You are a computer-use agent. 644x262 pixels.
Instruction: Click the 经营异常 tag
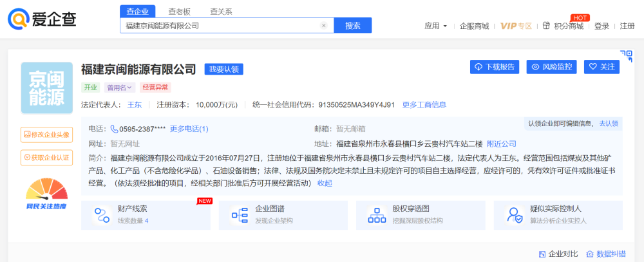click(155, 88)
